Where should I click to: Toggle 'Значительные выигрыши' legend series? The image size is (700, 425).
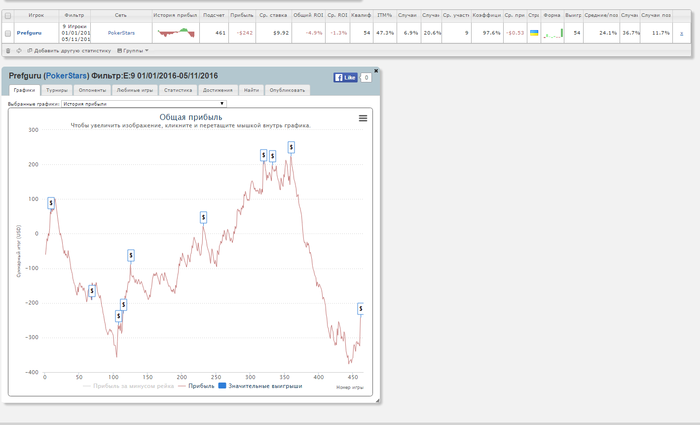click(x=260, y=386)
